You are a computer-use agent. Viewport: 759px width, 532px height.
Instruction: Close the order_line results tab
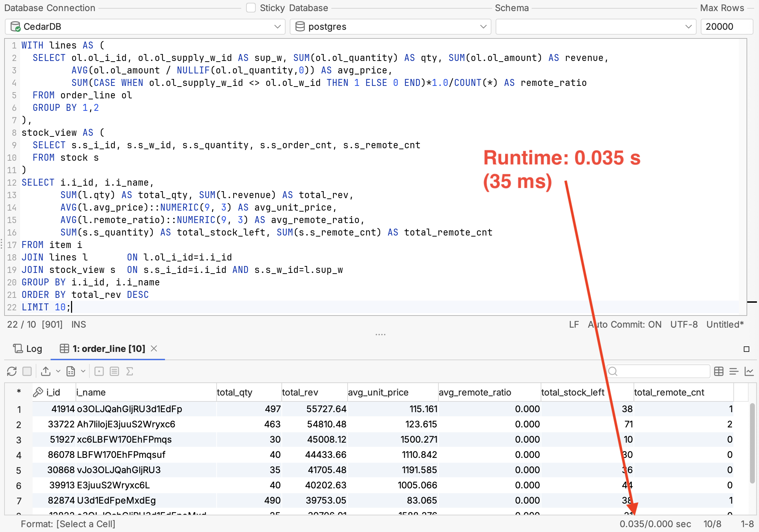pos(154,349)
